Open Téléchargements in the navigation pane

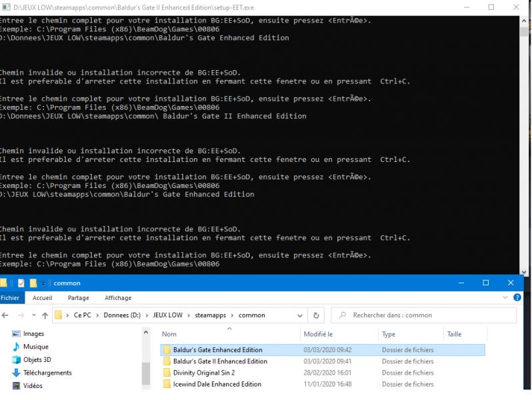tap(42, 373)
